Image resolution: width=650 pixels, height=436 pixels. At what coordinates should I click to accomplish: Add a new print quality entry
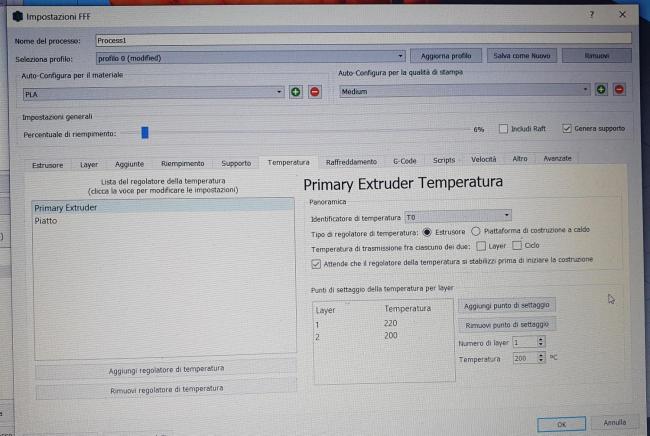[601, 89]
